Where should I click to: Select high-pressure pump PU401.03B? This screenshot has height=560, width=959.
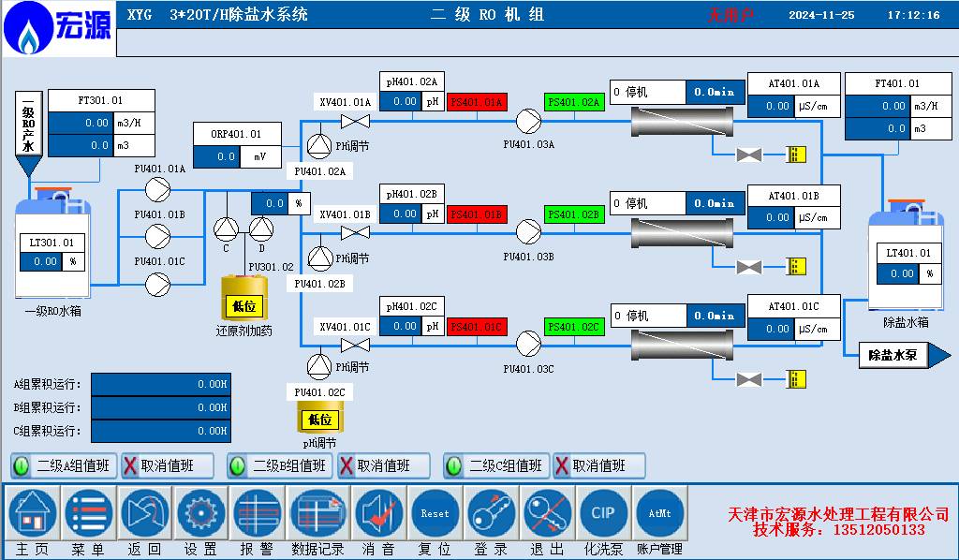(x=528, y=232)
